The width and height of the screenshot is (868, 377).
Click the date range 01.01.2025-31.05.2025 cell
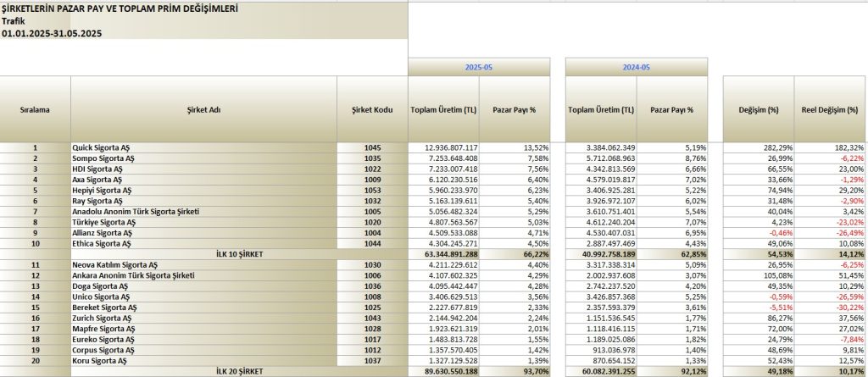52,33
